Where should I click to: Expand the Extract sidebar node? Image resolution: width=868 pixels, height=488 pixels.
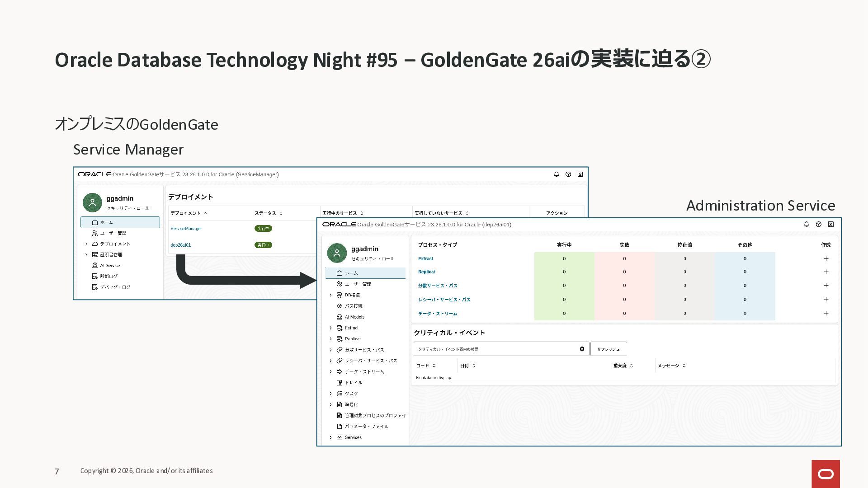330,328
